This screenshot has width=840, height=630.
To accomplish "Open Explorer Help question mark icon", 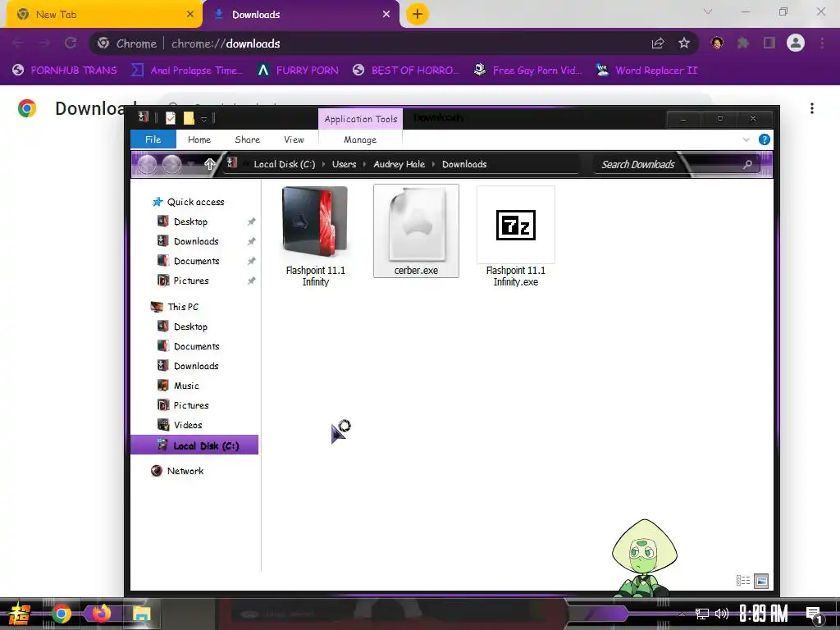I will point(765,139).
